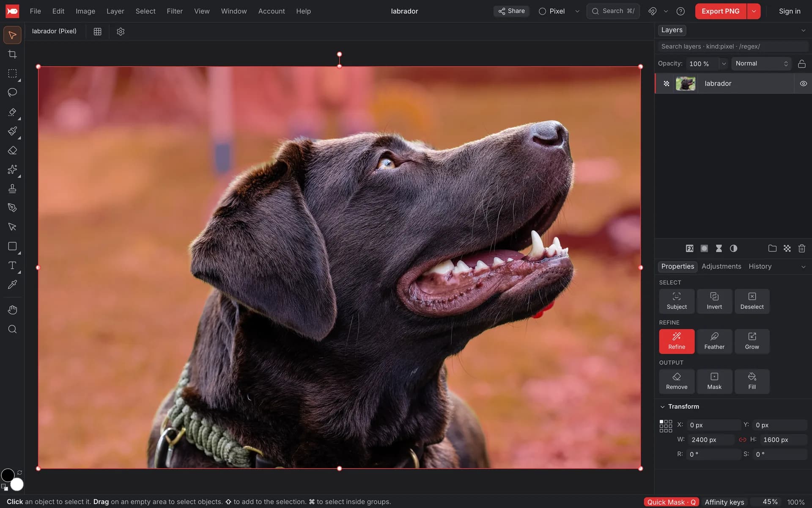This screenshot has width=812, height=508.
Task: Add adjustment layer half-circle icon
Action: coord(733,248)
